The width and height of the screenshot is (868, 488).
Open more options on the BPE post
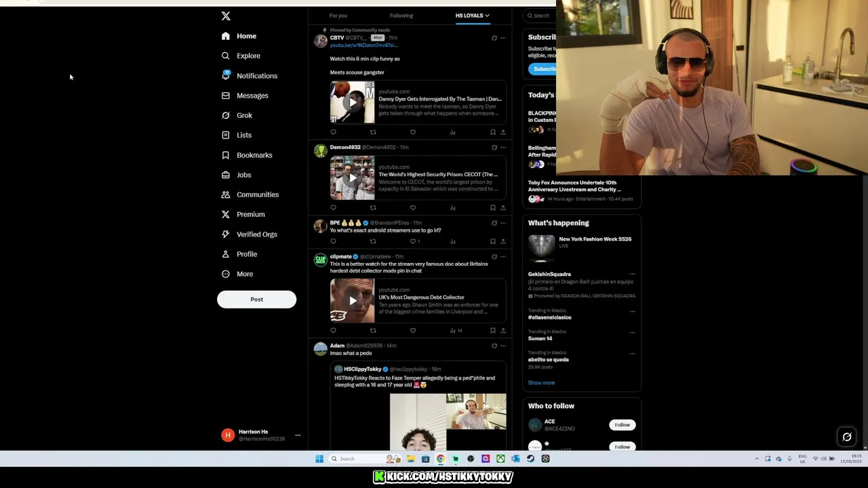coord(503,222)
